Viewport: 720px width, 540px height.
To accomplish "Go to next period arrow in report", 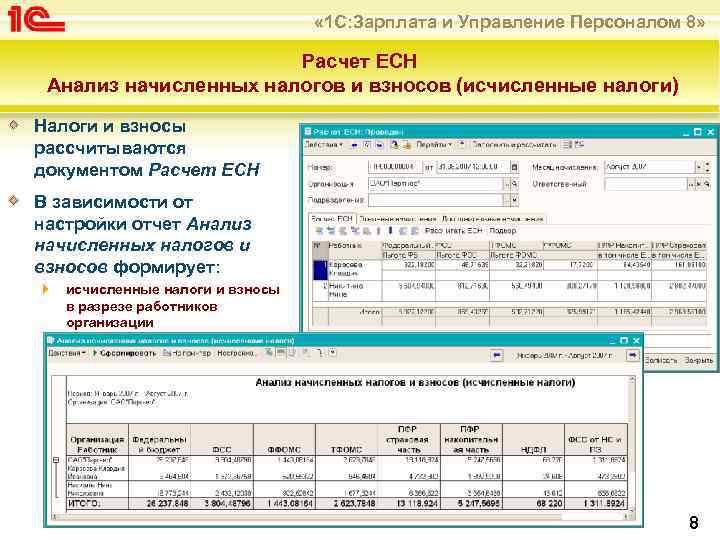I will point(632,355).
